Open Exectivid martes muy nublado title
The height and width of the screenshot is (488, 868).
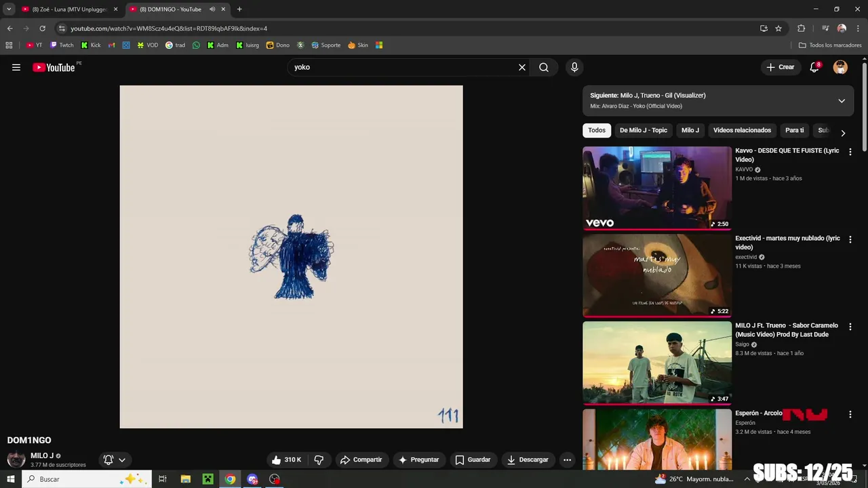point(787,243)
